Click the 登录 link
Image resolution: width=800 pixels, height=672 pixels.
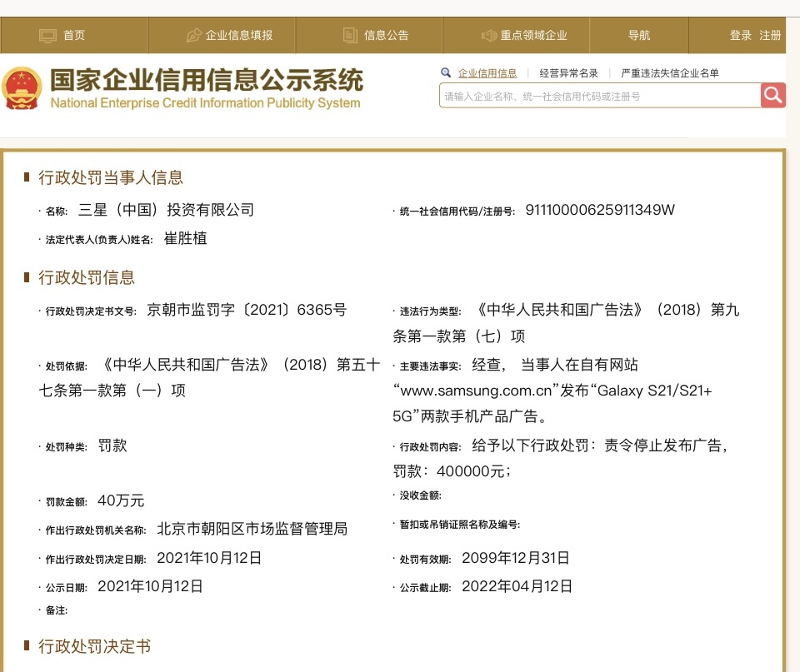[740, 35]
